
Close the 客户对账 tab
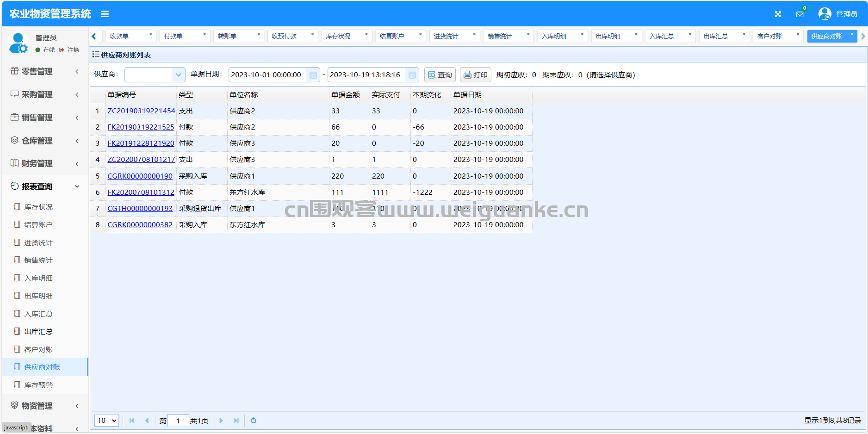click(x=798, y=35)
